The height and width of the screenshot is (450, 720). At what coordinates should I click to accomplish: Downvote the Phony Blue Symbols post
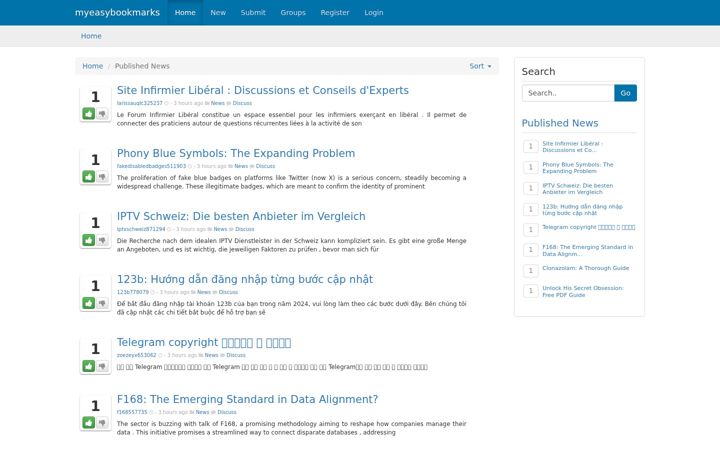(x=102, y=176)
